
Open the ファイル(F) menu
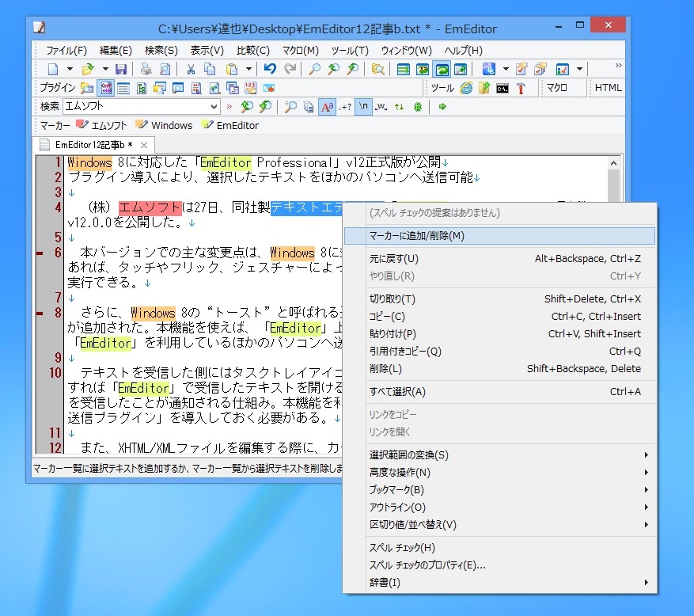point(66,51)
